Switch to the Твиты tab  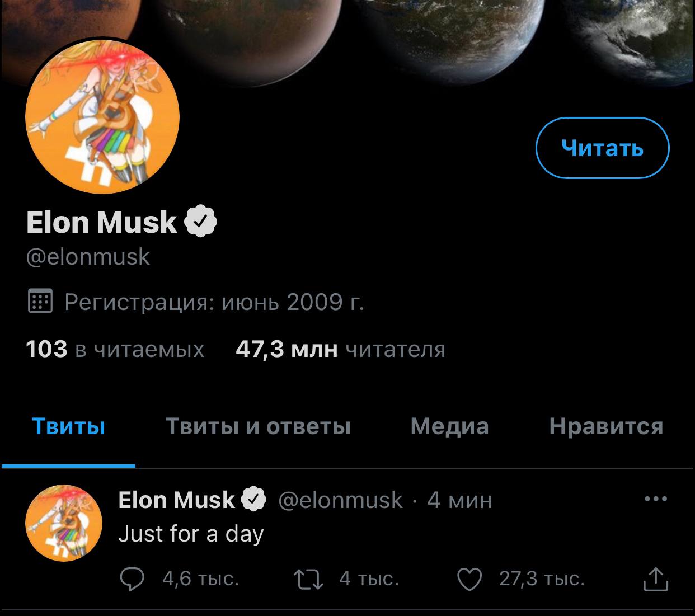point(68,426)
